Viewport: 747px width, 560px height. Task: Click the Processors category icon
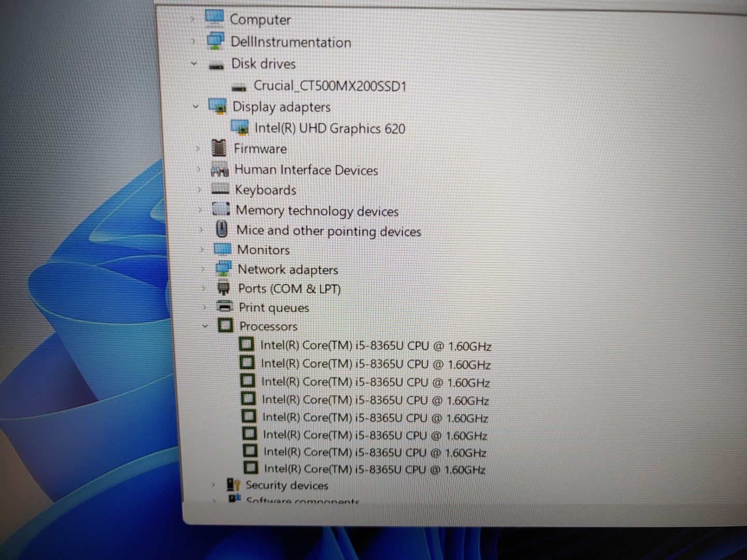tap(225, 326)
